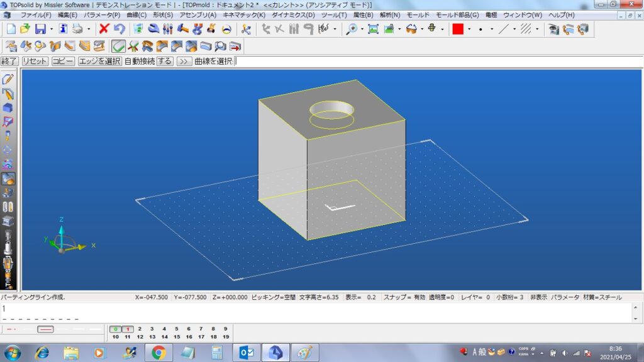Expand the printer dropdown arrow
The width and height of the screenshot is (644, 362).
pos(88,29)
